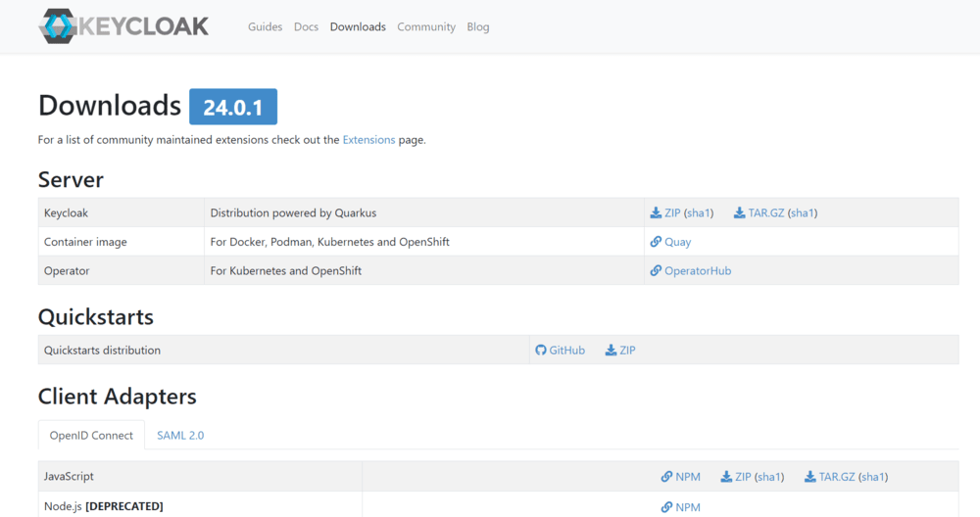This screenshot has width=980, height=517.
Task: Click the GitHub octocat icon in Quickstarts
Action: pos(541,351)
